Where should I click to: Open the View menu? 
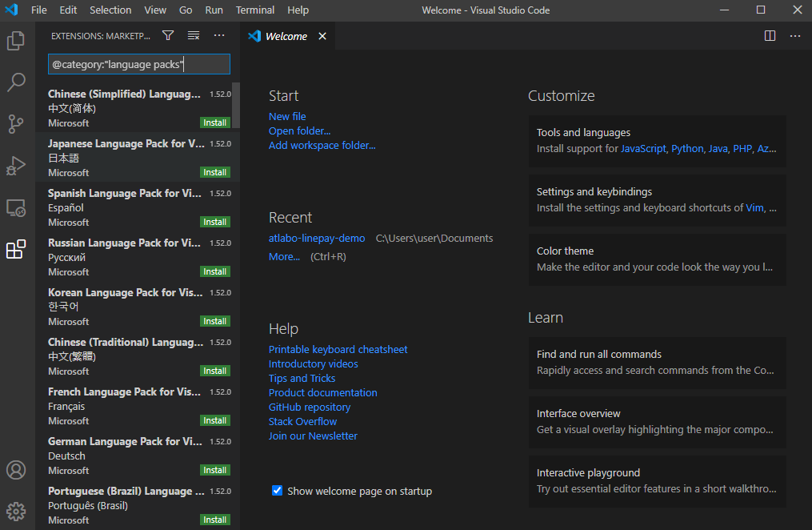click(x=155, y=10)
